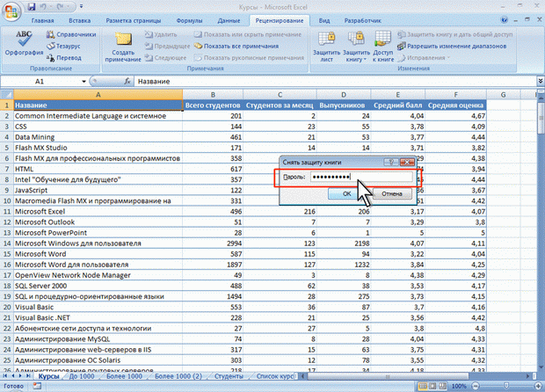Switch to Page Layout view in status bar
Image resolution: width=545 pixels, height=392 pixels.
pos(432,386)
